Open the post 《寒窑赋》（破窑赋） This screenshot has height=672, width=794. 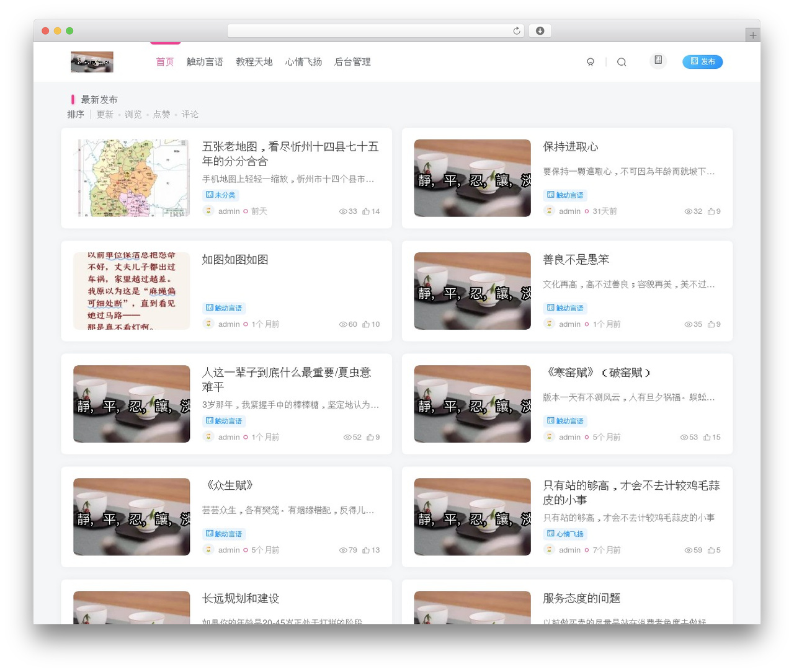[x=597, y=373]
